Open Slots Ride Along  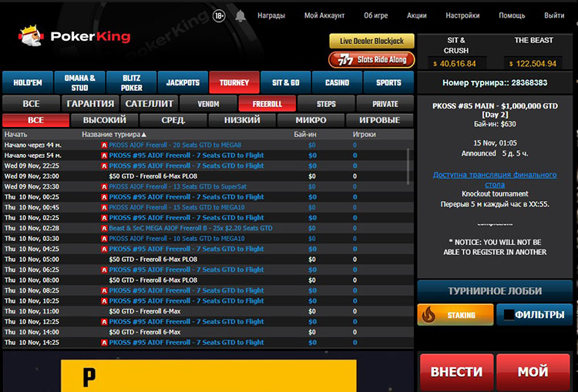pos(371,59)
